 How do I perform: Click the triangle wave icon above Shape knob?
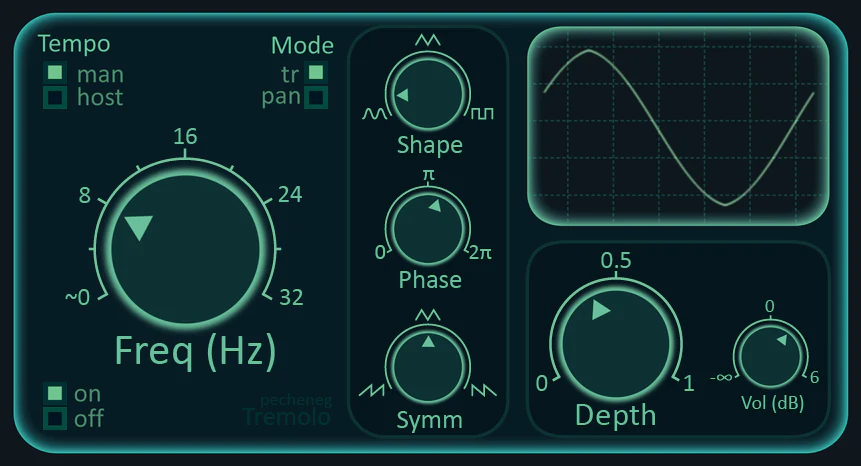[428, 40]
